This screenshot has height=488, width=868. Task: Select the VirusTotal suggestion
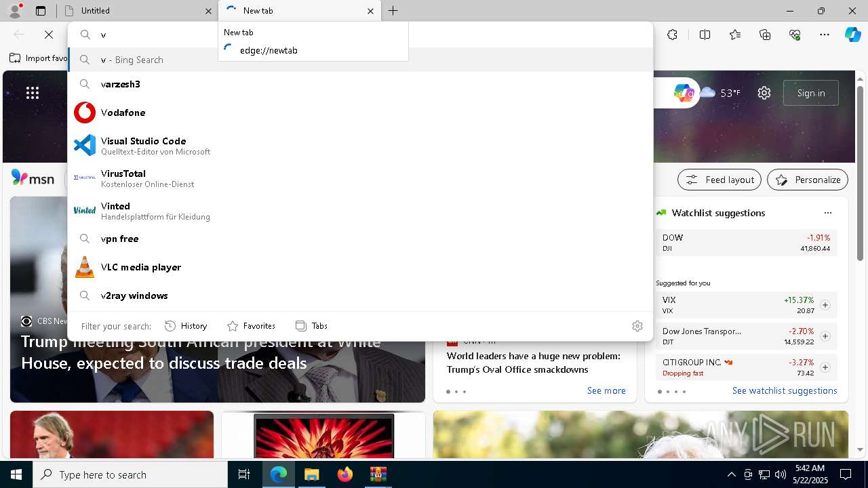[360, 178]
